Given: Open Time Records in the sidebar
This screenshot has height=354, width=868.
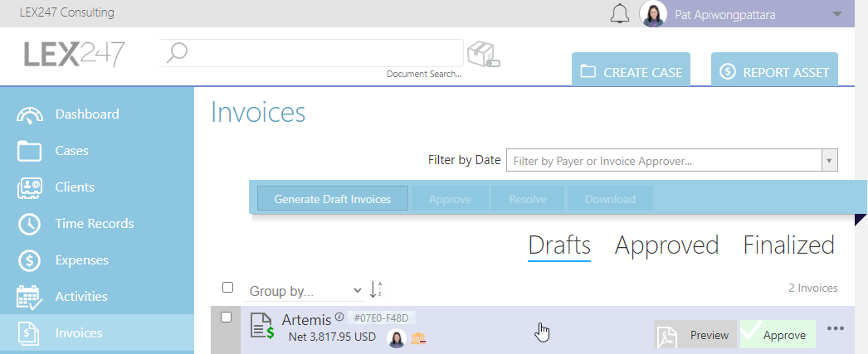Looking at the screenshot, I should point(97,224).
